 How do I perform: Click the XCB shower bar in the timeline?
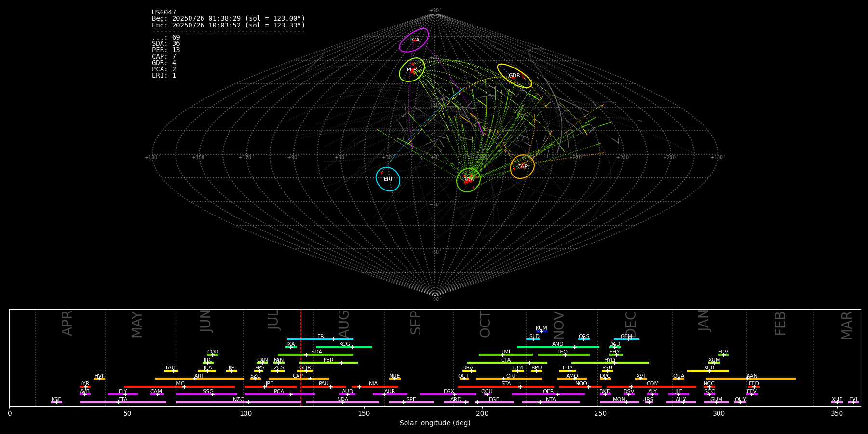pos(708,371)
